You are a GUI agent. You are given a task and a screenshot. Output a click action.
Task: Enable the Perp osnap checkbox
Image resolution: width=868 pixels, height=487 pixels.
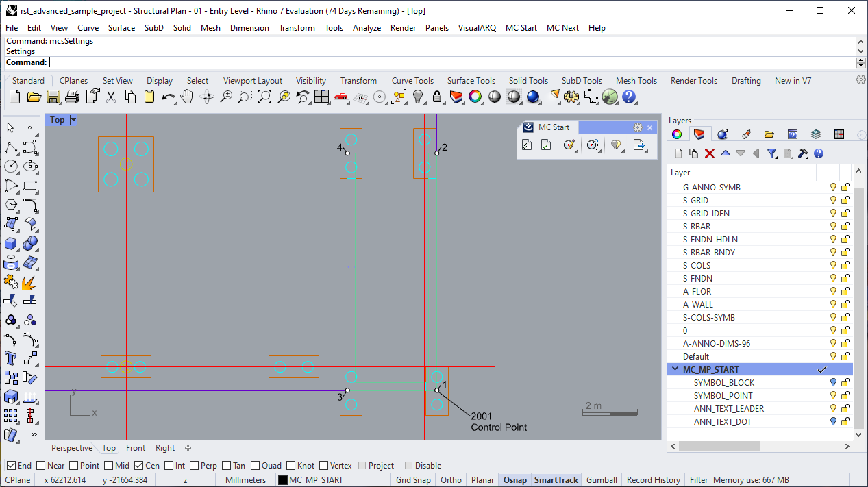point(194,466)
